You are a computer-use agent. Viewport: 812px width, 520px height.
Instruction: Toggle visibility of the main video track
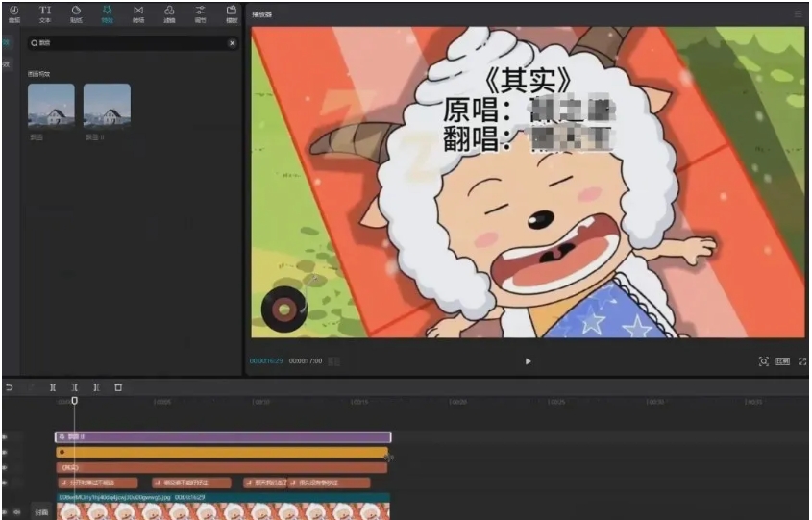6,512
